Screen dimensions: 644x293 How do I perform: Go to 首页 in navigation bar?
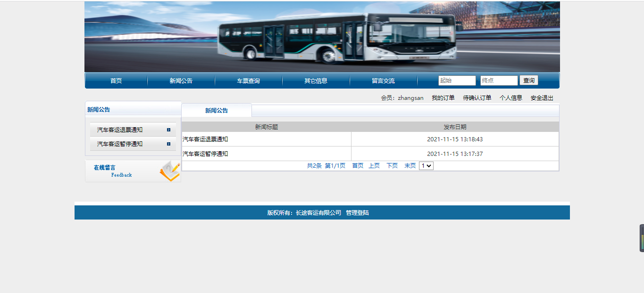116,81
